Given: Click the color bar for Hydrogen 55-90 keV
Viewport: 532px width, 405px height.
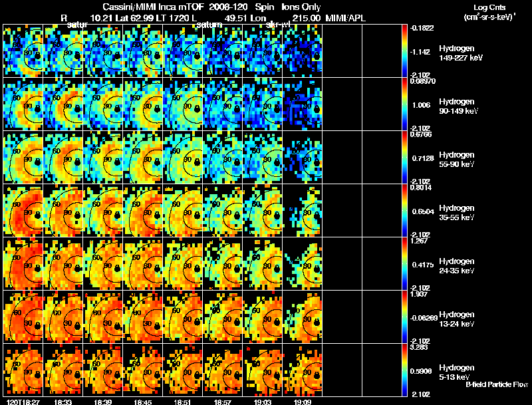Looking at the screenshot, I should [x=404, y=158].
